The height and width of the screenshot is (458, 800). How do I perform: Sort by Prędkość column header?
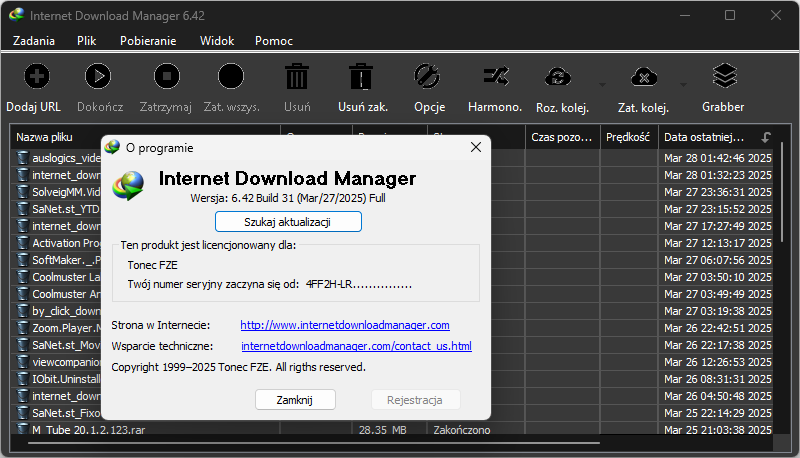click(629, 137)
